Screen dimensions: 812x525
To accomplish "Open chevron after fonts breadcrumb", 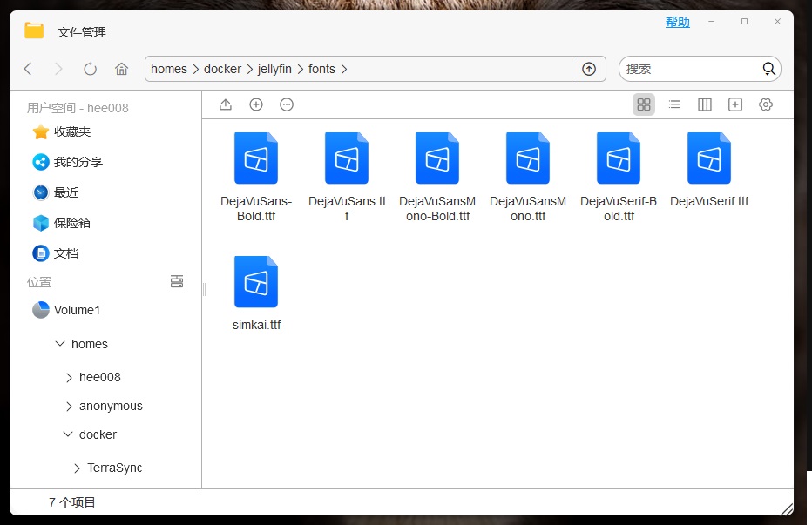I will [x=344, y=70].
